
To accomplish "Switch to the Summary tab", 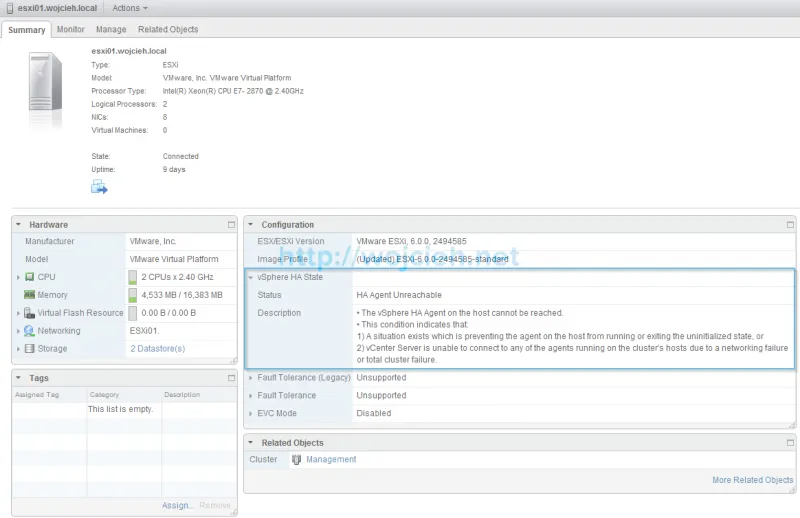I will pyautogui.click(x=27, y=30).
